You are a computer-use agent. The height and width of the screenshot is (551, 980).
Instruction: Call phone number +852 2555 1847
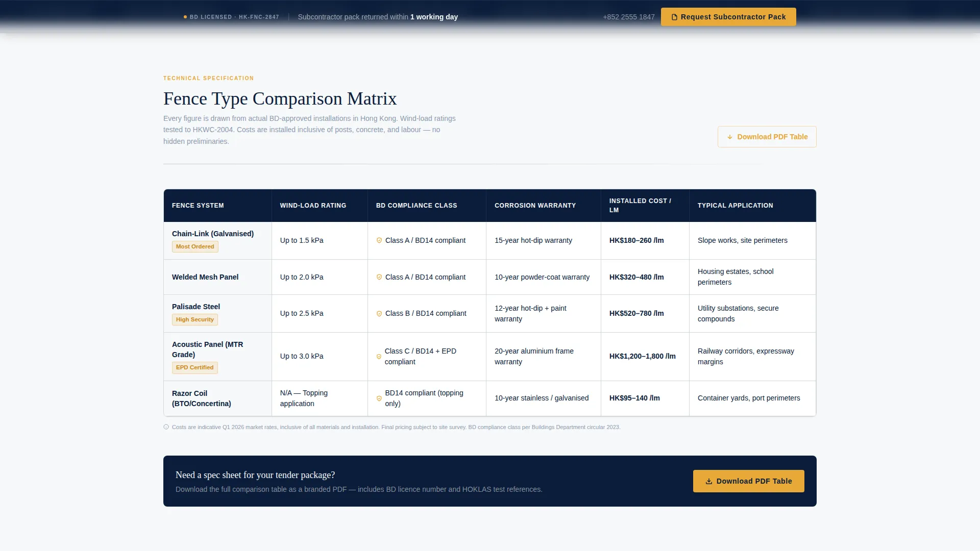click(x=628, y=17)
